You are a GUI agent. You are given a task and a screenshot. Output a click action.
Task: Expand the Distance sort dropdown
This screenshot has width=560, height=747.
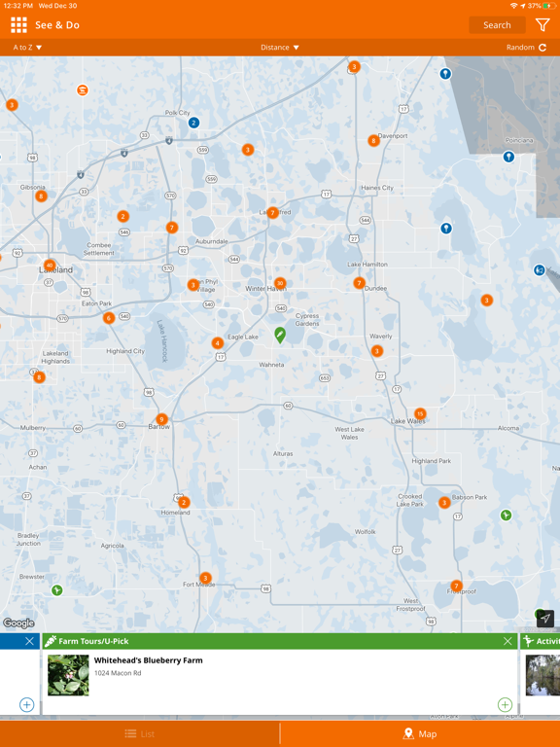280,47
